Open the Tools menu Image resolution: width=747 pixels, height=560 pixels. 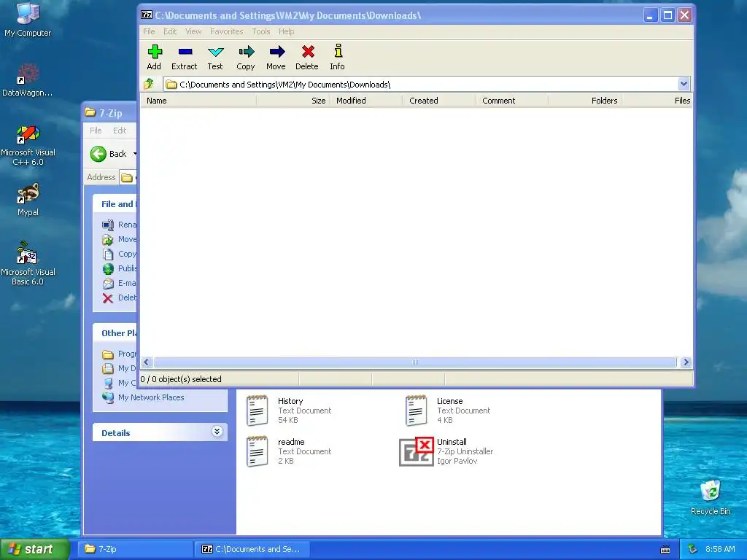[x=261, y=31]
